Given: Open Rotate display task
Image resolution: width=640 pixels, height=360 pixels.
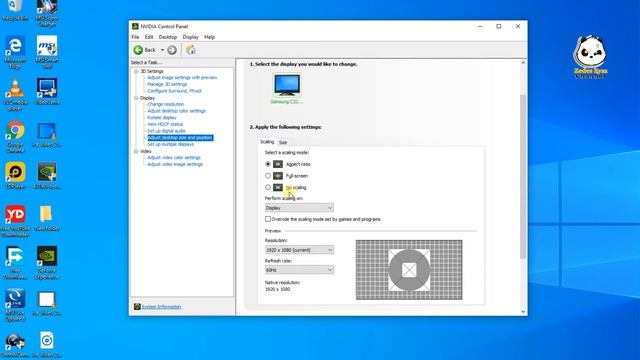Looking at the screenshot, I should coord(162,118).
